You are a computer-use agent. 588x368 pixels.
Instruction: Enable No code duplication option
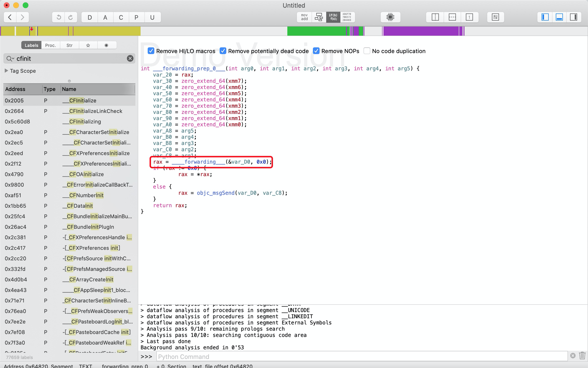[367, 51]
